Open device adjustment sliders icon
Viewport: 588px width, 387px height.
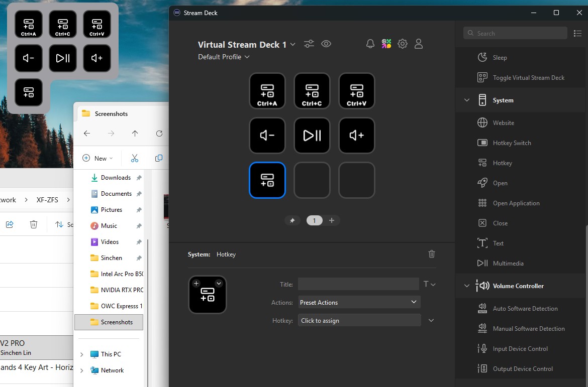[x=309, y=44]
